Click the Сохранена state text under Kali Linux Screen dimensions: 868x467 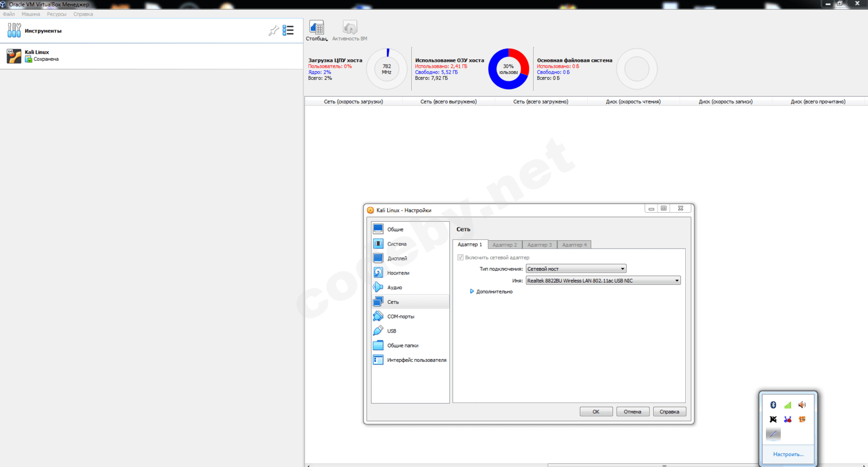point(46,59)
